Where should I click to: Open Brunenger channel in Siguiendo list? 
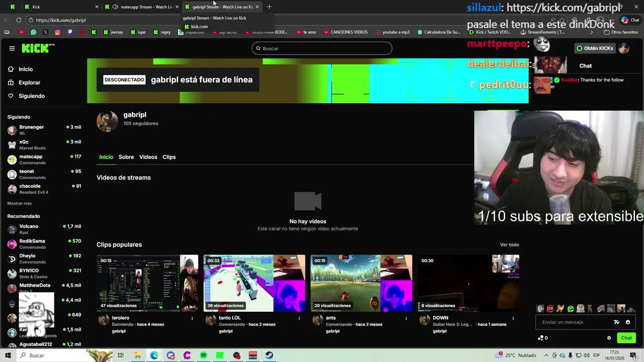pos(44,130)
